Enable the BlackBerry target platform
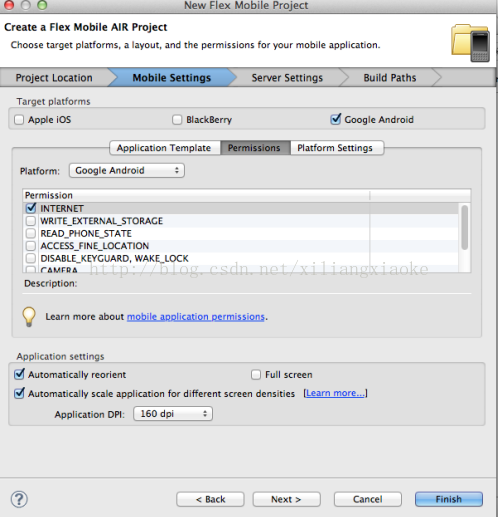This screenshot has height=517, width=498. click(177, 120)
